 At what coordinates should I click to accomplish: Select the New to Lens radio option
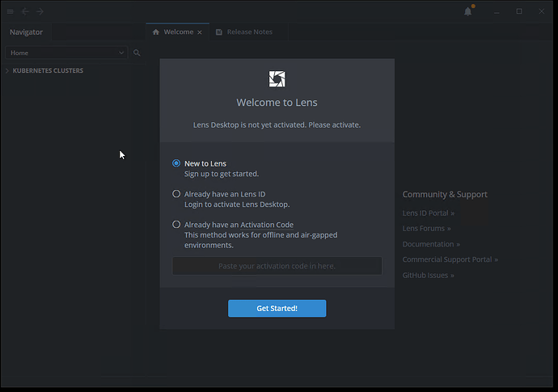[176, 163]
